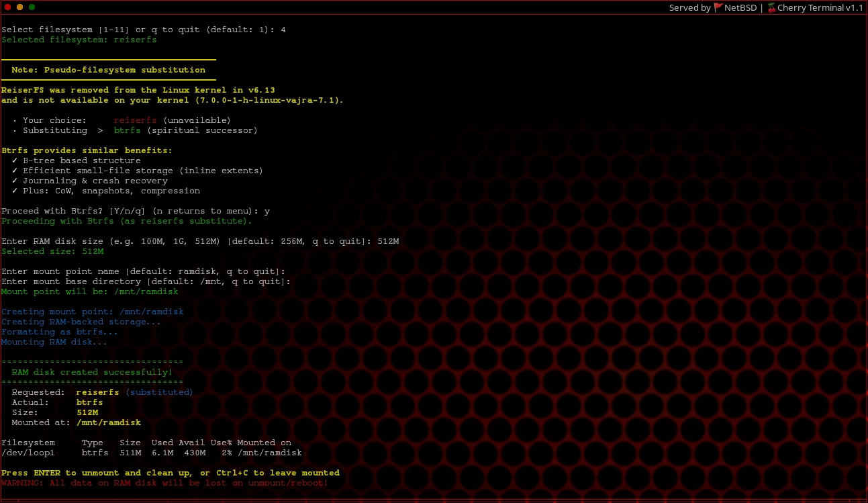Click the NetBSD flag icon in title bar
Viewport: 868px width, 503px height.
click(718, 8)
